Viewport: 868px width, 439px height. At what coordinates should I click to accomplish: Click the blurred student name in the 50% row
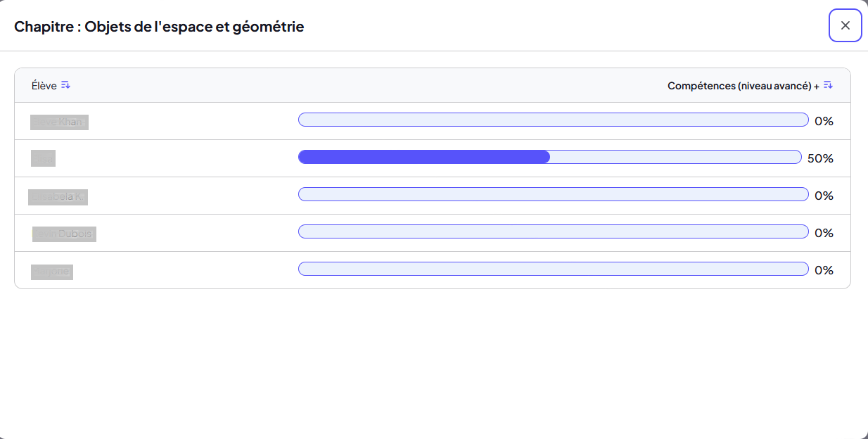[x=43, y=159]
